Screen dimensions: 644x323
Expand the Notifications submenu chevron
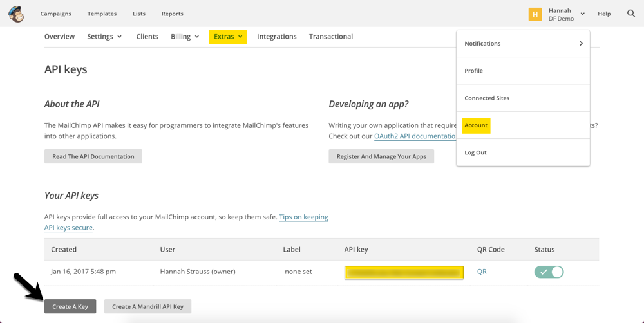coord(581,44)
